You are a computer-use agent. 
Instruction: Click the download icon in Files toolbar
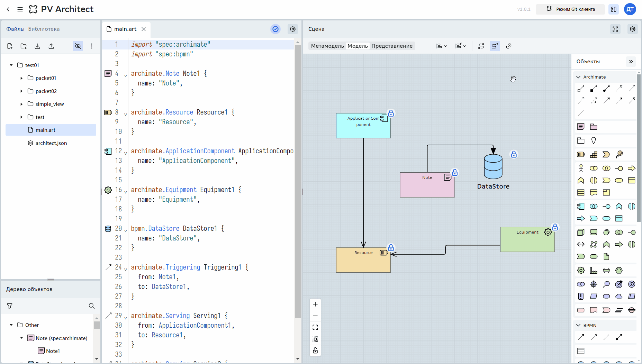[x=37, y=46]
